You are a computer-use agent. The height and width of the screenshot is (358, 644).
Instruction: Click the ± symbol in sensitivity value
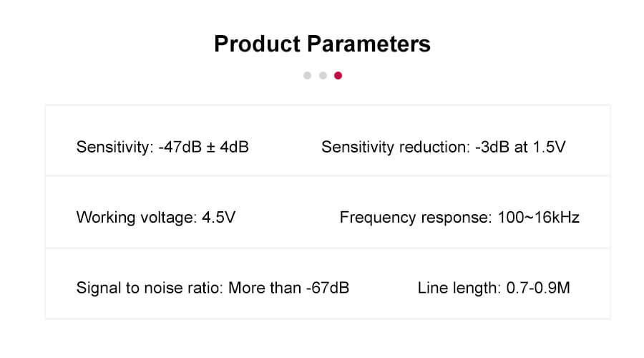(x=210, y=148)
